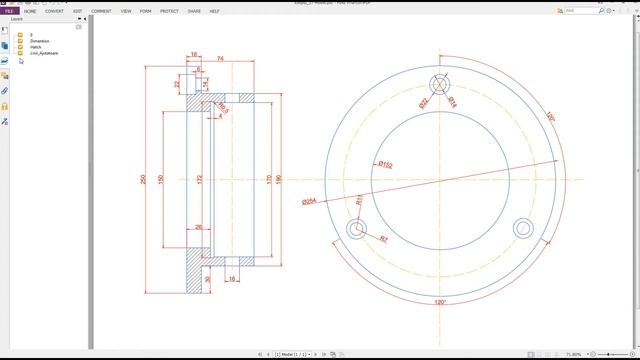Toggle visibility of the Linii_Ajutatoare layer
This screenshot has width=640, height=360.
pyautogui.click(x=20, y=53)
